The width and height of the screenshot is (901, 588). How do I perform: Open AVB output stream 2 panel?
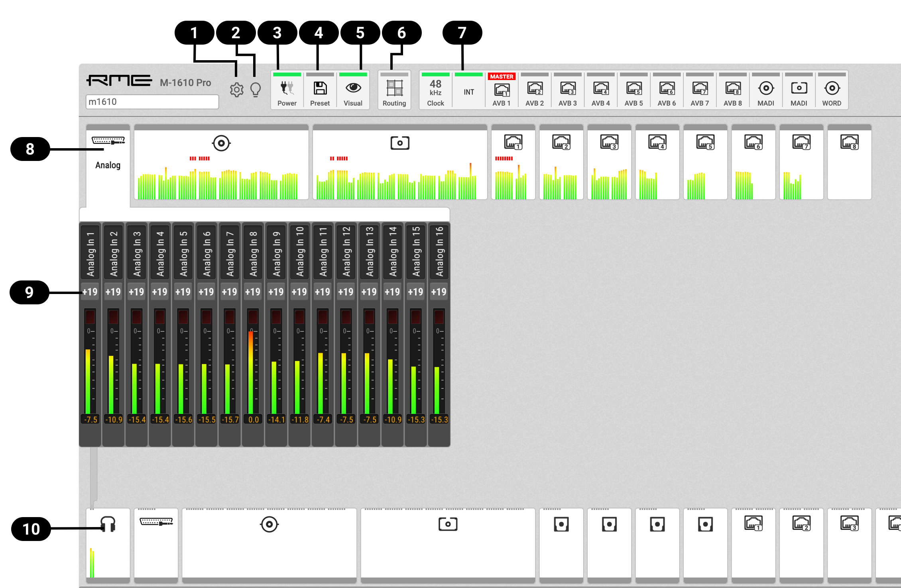801,546
